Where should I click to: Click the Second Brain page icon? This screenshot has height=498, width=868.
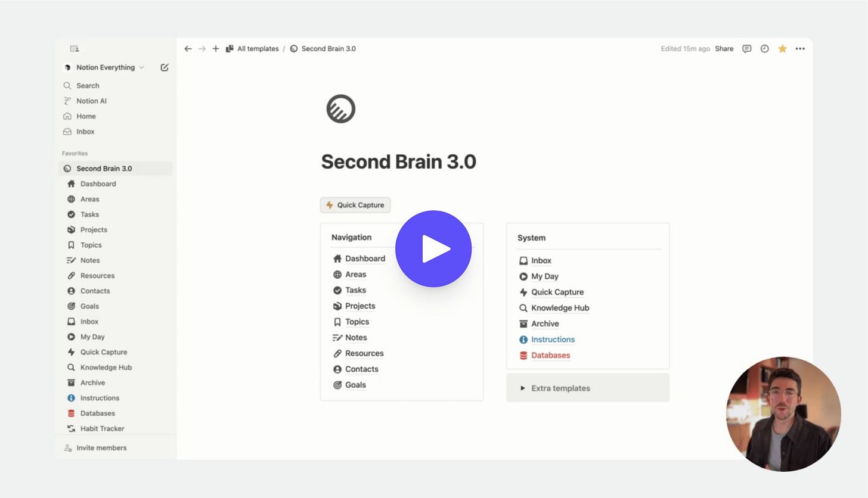pyautogui.click(x=341, y=109)
